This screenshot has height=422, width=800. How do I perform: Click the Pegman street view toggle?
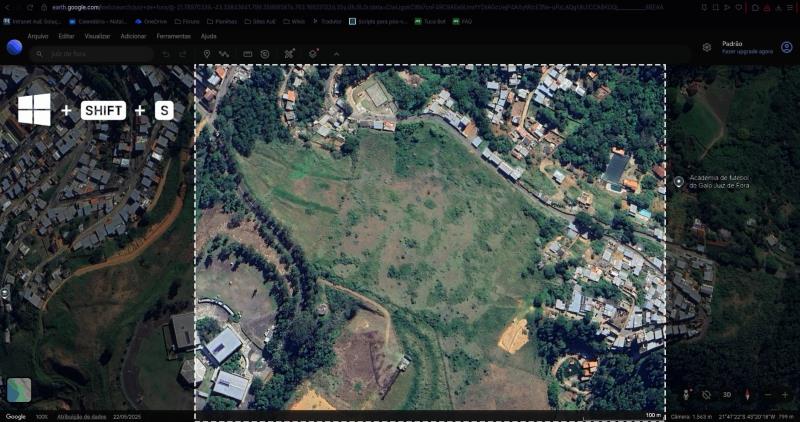(x=686, y=394)
